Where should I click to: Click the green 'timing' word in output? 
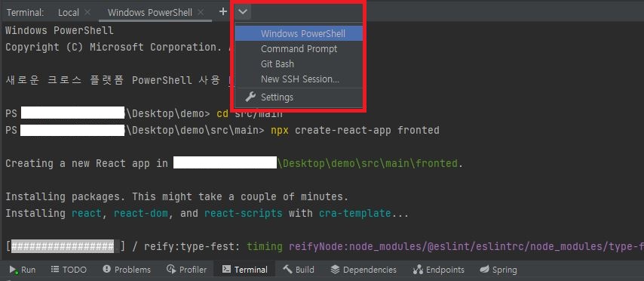point(265,246)
